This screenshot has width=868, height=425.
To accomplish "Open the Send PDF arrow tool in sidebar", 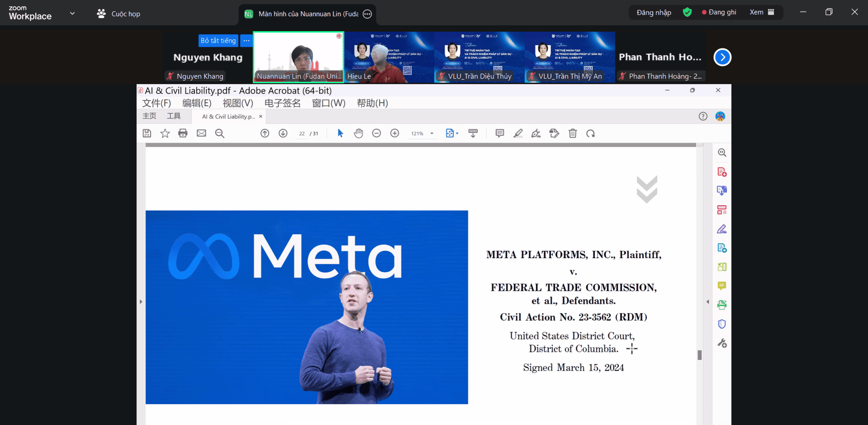I will pyautogui.click(x=722, y=248).
